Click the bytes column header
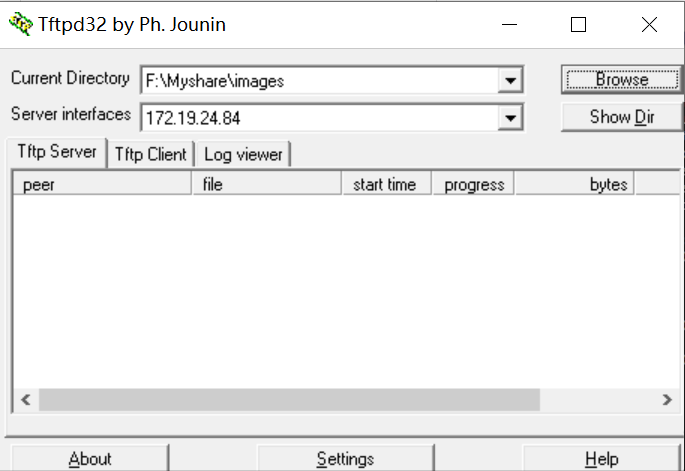This screenshot has width=685, height=471. (x=575, y=184)
